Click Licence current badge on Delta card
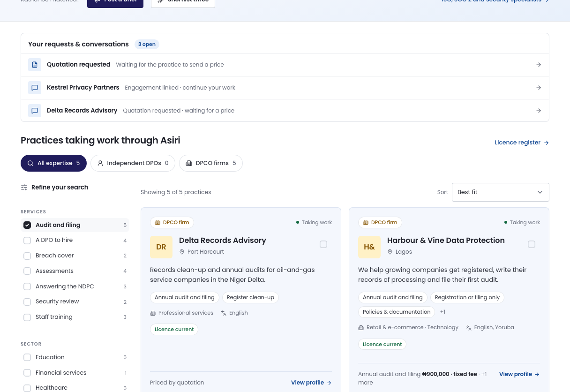 coord(174,329)
